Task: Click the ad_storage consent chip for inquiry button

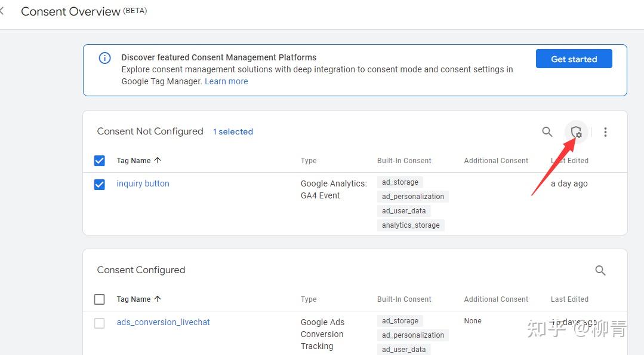Action: tap(400, 182)
